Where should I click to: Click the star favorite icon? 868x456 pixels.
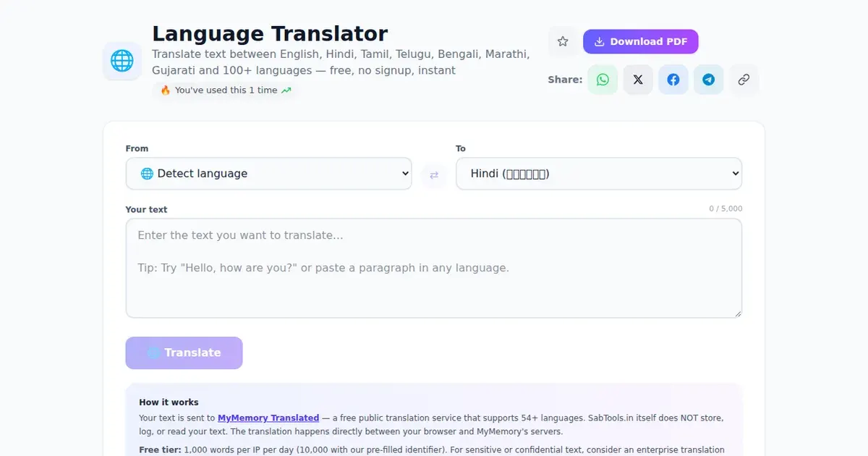pyautogui.click(x=563, y=41)
